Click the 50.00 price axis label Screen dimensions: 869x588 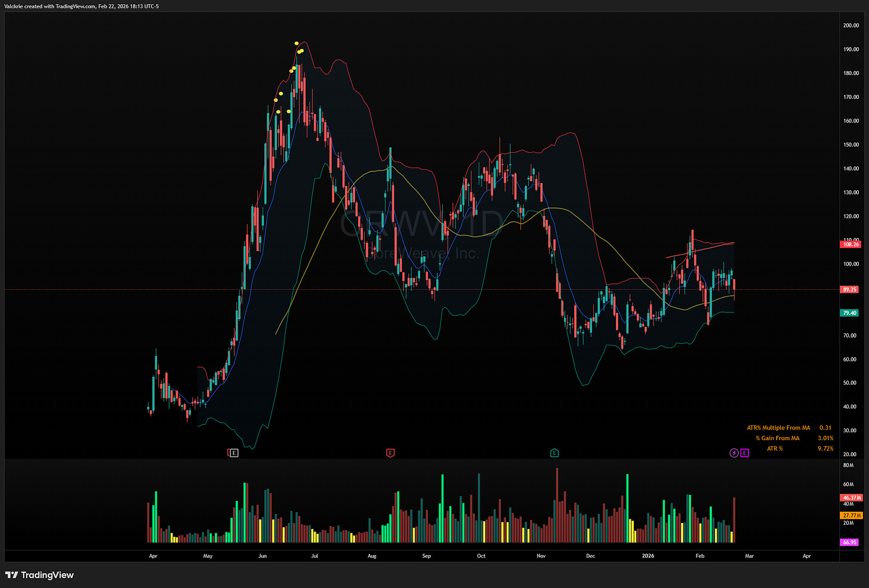850,383
